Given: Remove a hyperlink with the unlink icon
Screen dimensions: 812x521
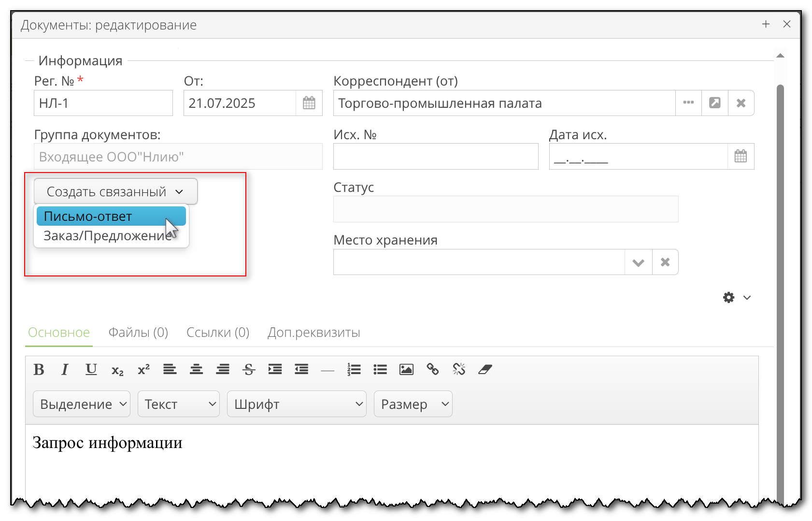Looking at the screenshot, I should [458, 369].
